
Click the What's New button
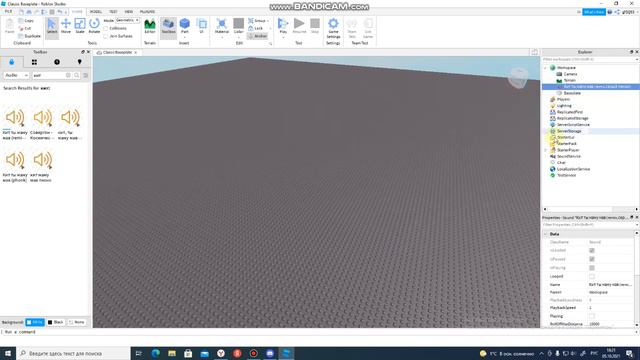pyautogui.click(x=593, y=12)
